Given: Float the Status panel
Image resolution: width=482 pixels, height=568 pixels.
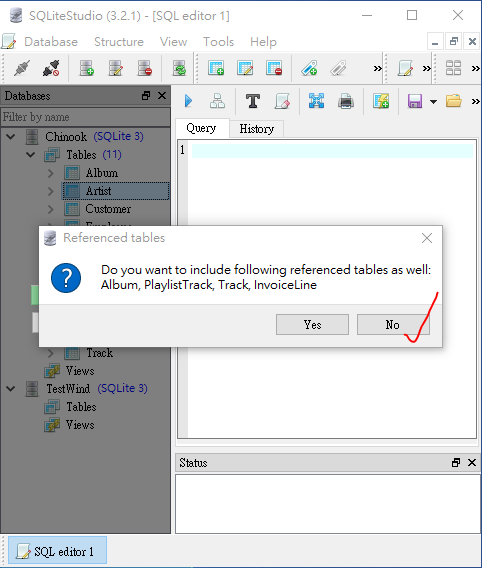Looking at the screenshot, I should click(456, 463).
